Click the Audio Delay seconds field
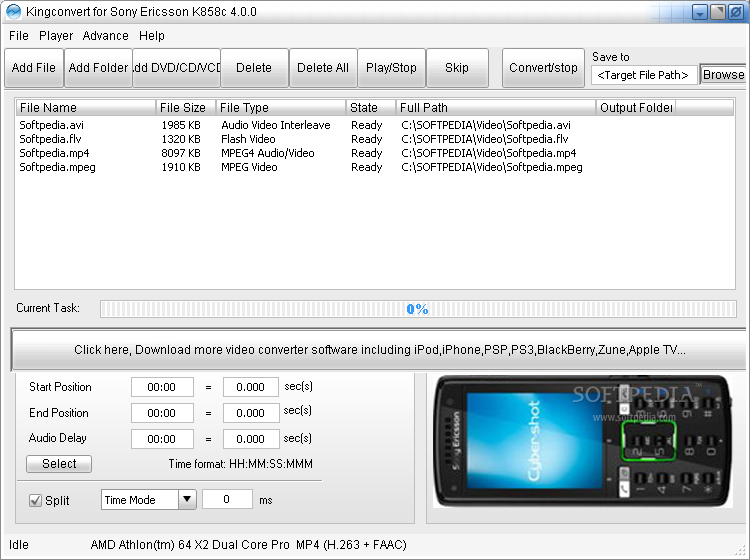This screenshot has height=560, width=750. pos(251,439)
